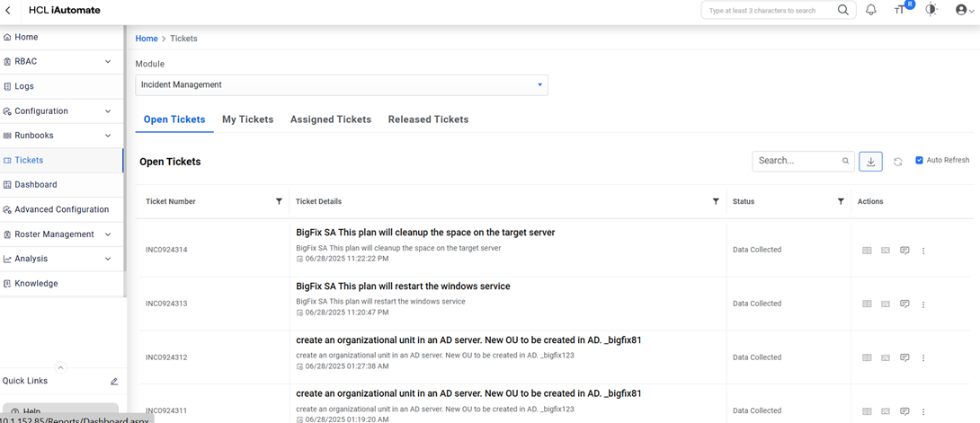
Task: Open the Status column filter
Action: pyautogui.click(x=841, y=202)
